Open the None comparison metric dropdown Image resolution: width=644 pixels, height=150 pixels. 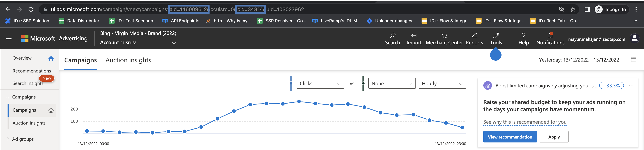coord(392,83)
